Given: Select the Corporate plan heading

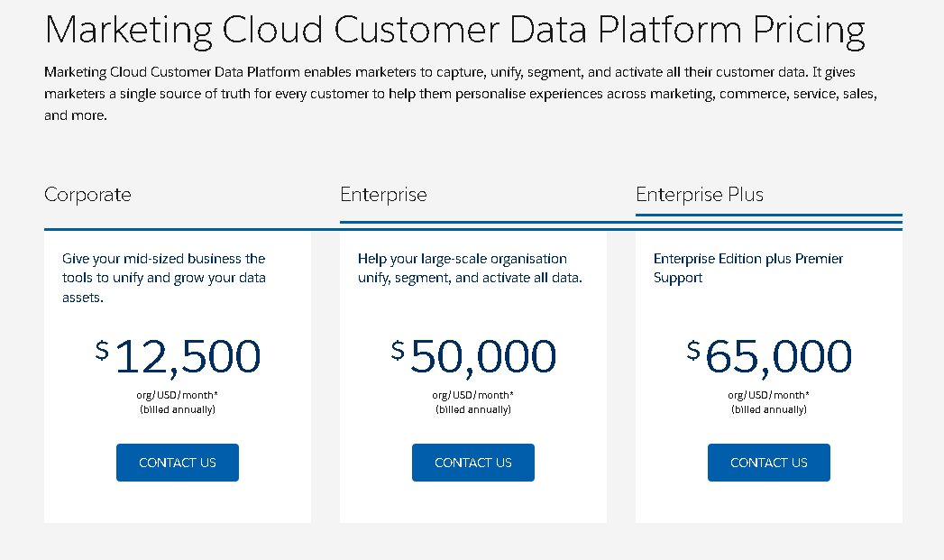Looking at the screenshot, I should click(x=87, y=195).
